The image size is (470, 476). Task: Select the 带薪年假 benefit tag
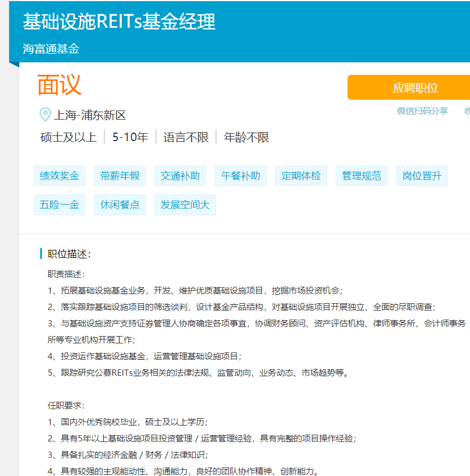(119, 175)
